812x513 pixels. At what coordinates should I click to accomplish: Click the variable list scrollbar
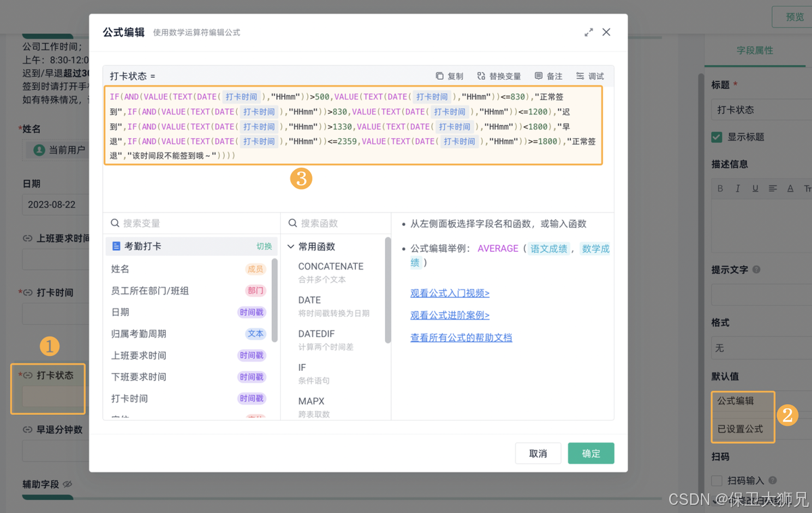click(x=275, y=299)
